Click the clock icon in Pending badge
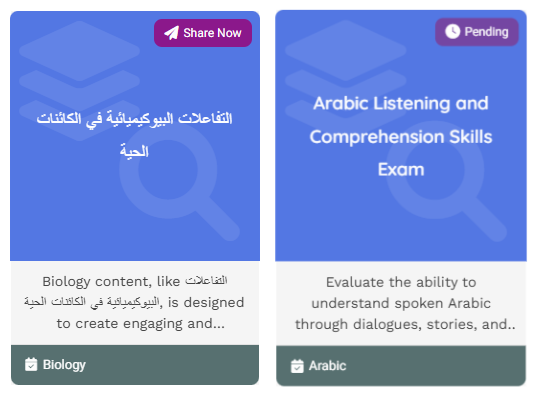The width and height of the screenshot is (537, 396). 452,32
